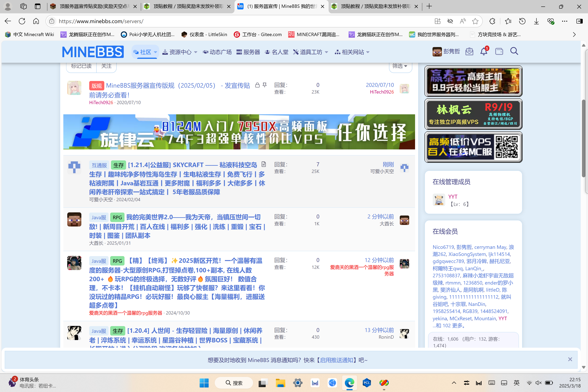
Task: Click the RPG tag on 我的完美世界
Action: coord(117,217)
